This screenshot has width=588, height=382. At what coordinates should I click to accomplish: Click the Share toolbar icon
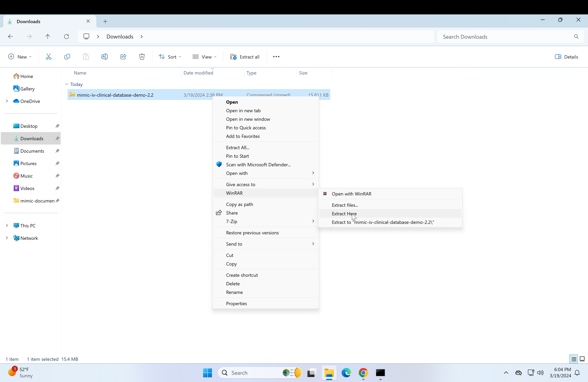coord(123,57)
